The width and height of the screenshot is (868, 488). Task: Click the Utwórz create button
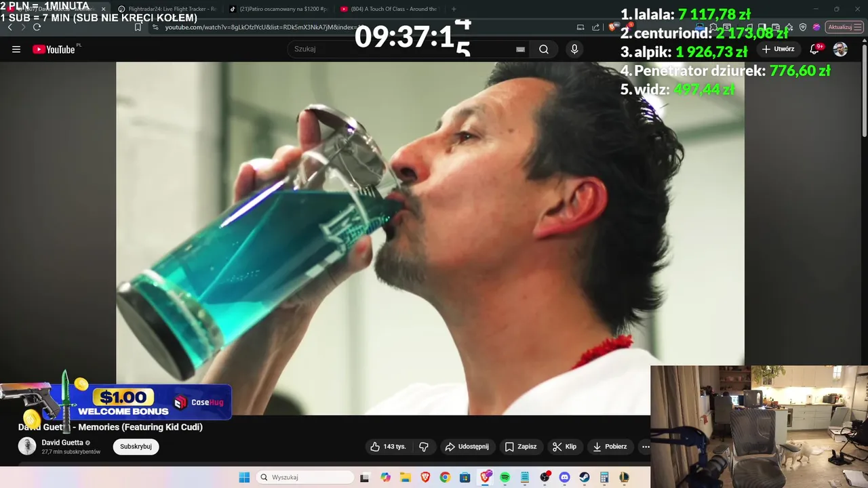(778, 49)
